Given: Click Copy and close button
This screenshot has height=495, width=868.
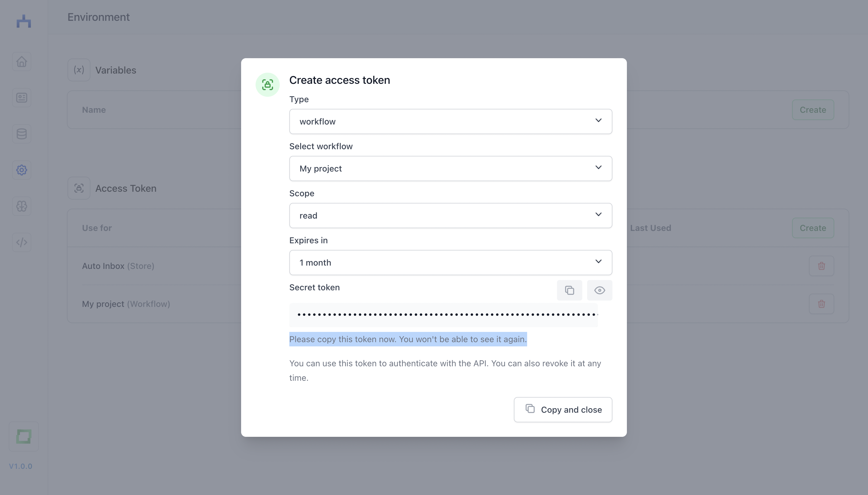Looking at the screenshot, I should coord(563,410).
